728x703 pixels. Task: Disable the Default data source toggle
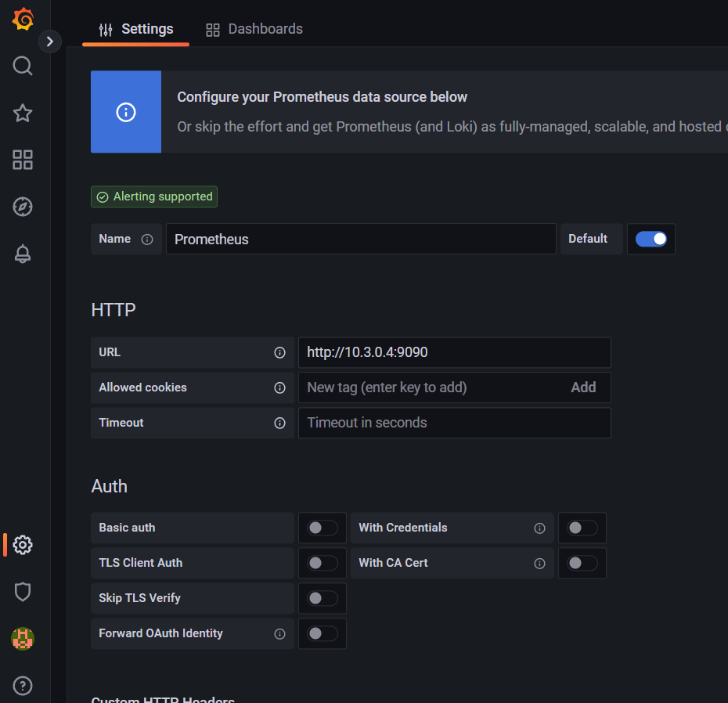(x=651, y=239)
